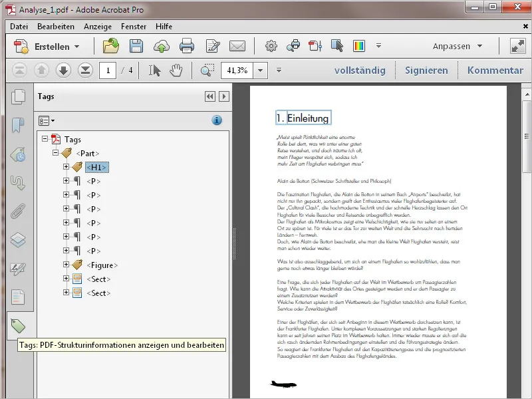The image size is (532, 399).
Task: Select the Tags panel icon in sidebar
Action: click(x=17, y=327)
